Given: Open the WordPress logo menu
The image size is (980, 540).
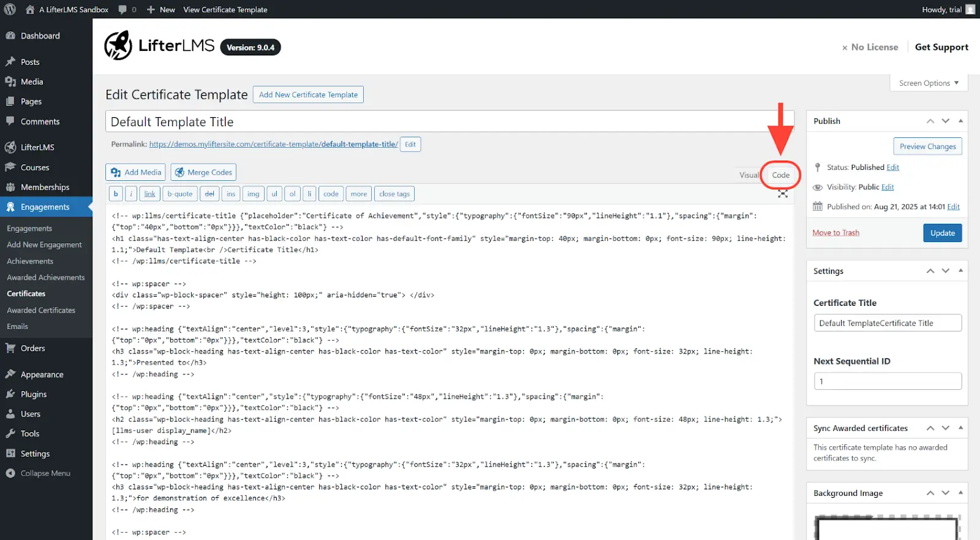Looking at the screenshot, I should click(10, 9).
